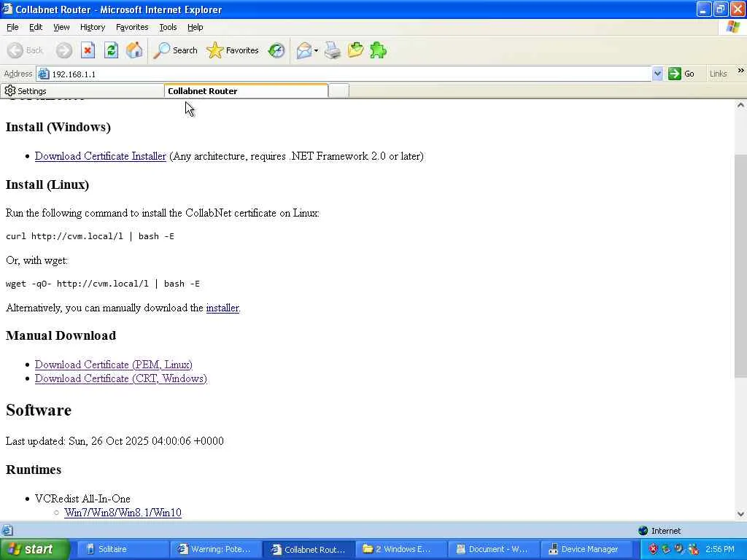Image resolution: width=747 pixels, height=560 pixels.
Task: Open the Edit menu
Action: (x=36, y=27)
